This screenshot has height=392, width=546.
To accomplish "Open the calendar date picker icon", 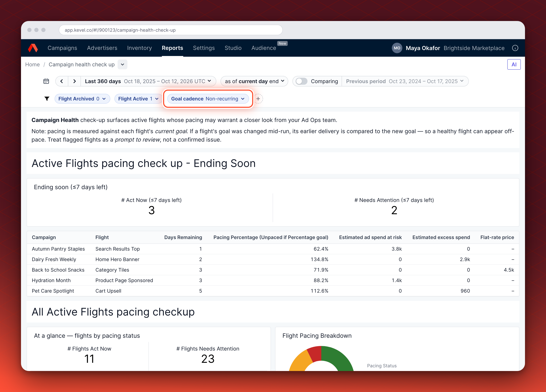I will [46, 81].
